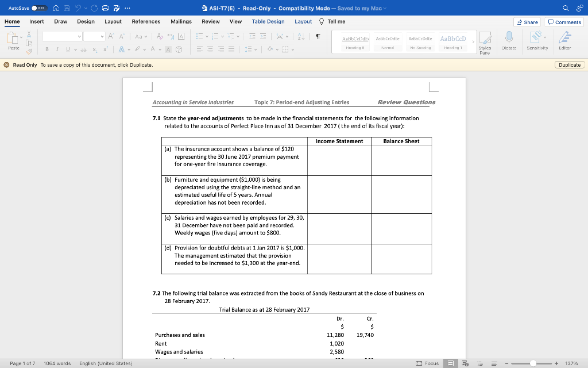Apply subscript formatting
The image size is (588, 368).
pos(94,50)
